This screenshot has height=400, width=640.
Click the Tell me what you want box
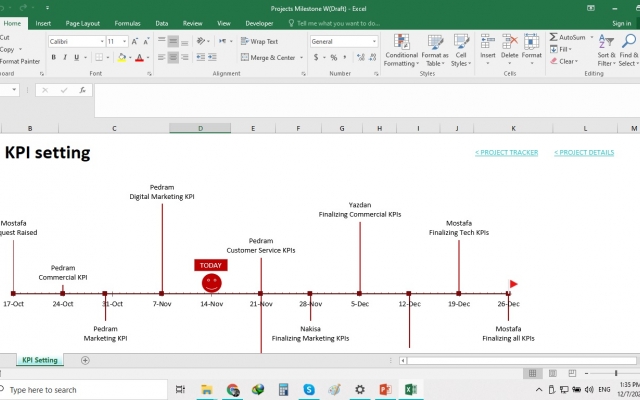click(334, 23)
